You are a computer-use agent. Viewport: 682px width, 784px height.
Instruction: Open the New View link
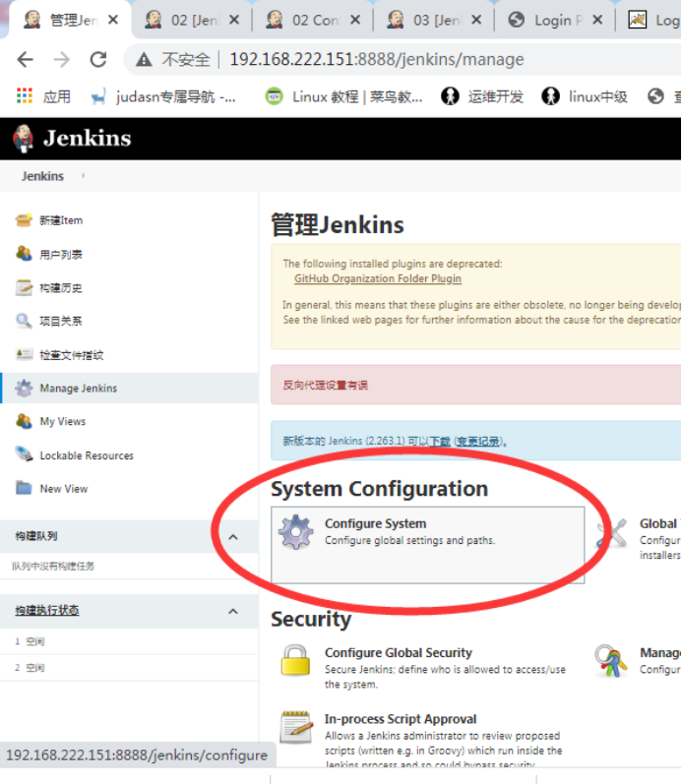coord(64,489)
